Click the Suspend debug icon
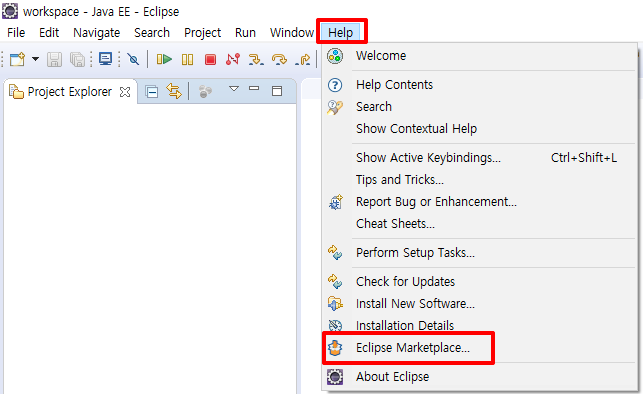Image resolution: width=643 pixels, height=394 pixels. (187, 60)
